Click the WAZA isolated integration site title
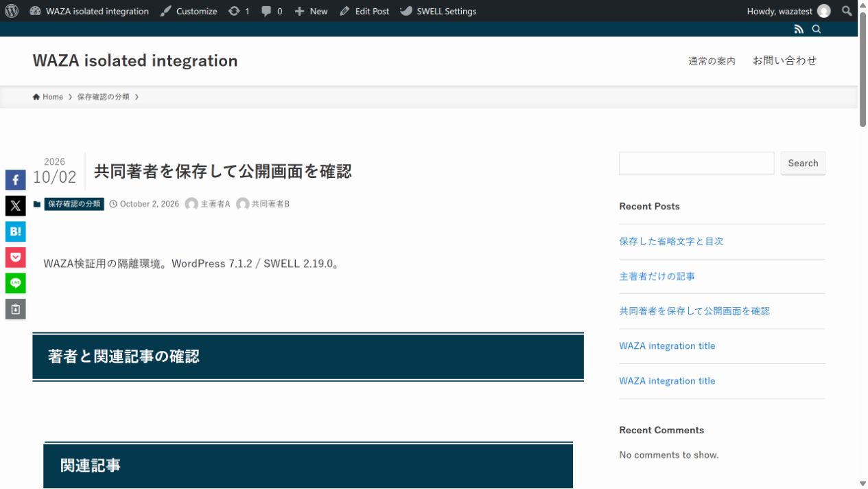The height and width of the screenshot is (489, 868). pos(135,60)
